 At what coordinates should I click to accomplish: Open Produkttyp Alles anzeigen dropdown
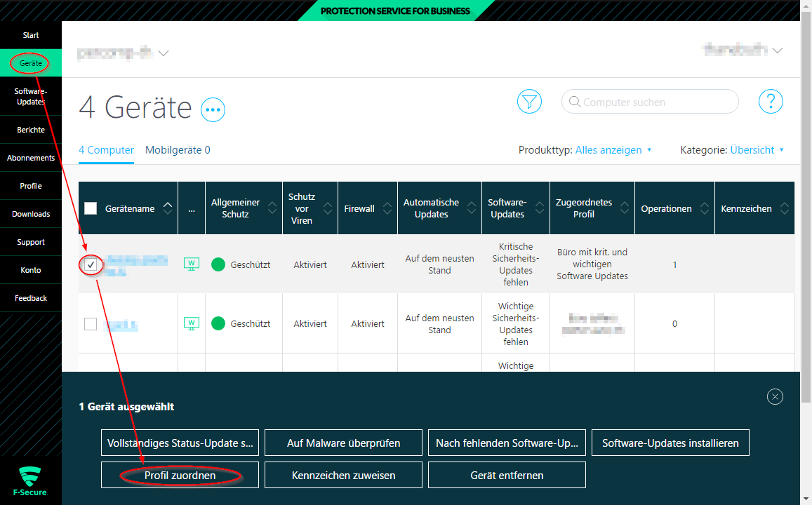click(x=613, y=150)
